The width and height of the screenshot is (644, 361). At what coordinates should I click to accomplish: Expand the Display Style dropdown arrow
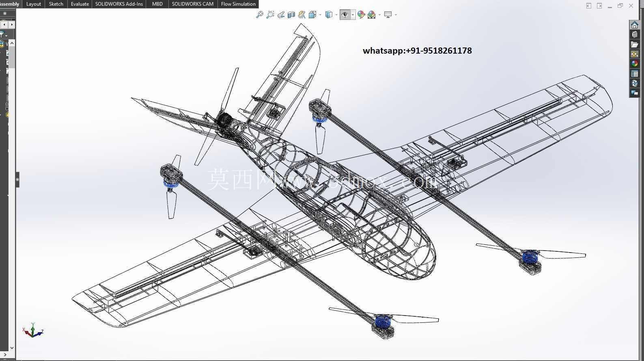336,15
